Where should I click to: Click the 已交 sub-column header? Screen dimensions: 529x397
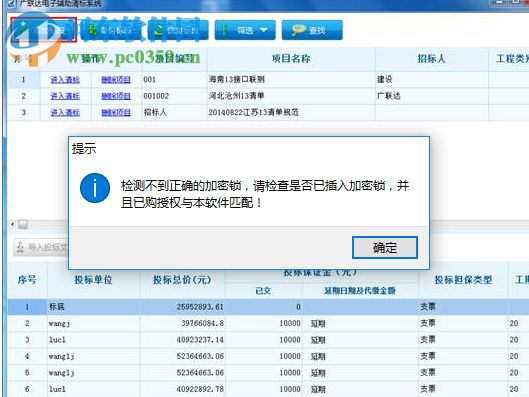[x=263, y=291]
